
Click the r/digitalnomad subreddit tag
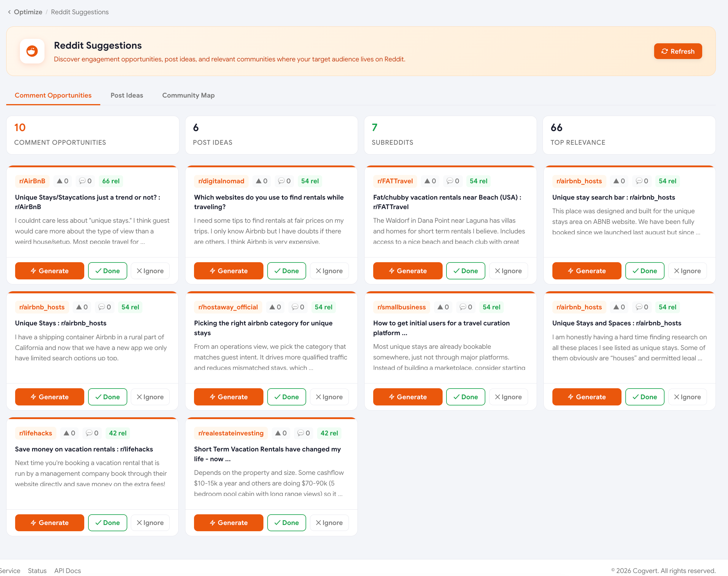pos(221,181)
